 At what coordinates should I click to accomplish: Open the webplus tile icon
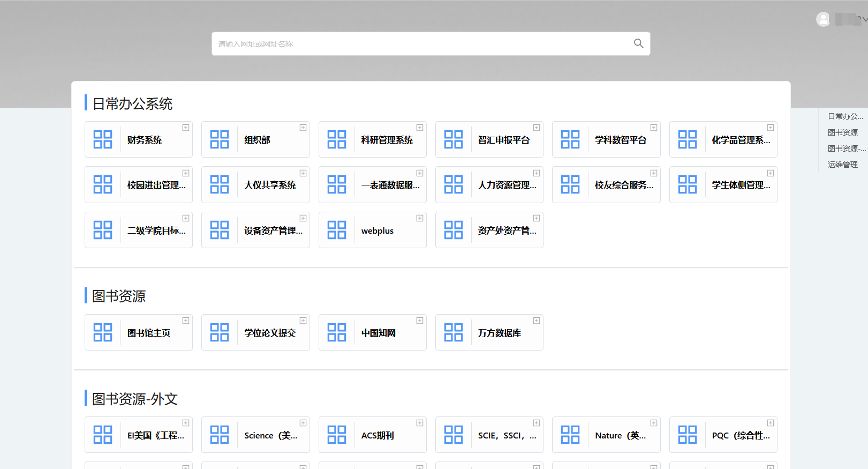tap(337, 230)
